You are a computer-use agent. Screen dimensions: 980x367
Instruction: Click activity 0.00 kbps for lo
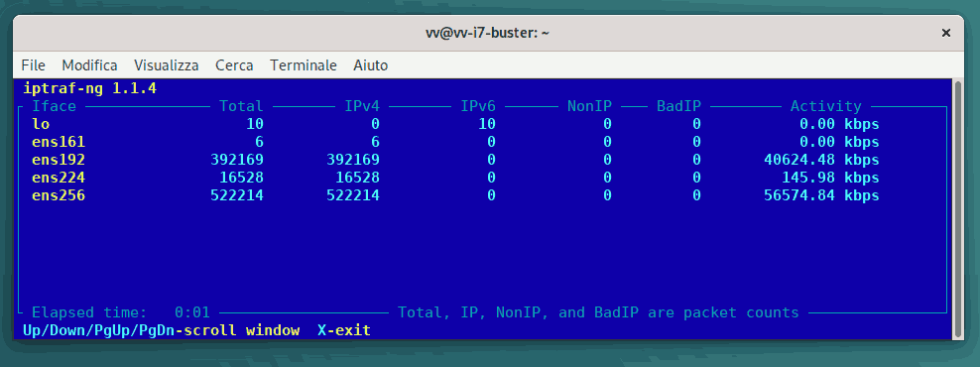[839, 124]
